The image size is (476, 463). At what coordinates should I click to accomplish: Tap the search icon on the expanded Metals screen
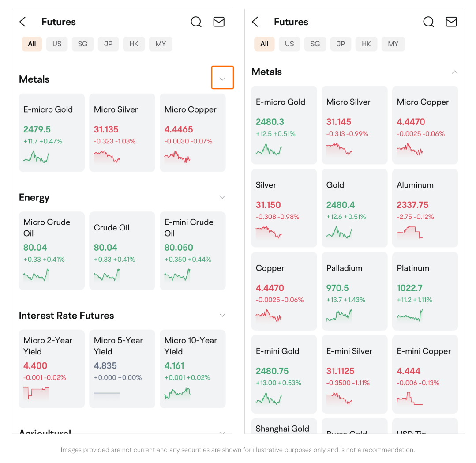(428, 22)
